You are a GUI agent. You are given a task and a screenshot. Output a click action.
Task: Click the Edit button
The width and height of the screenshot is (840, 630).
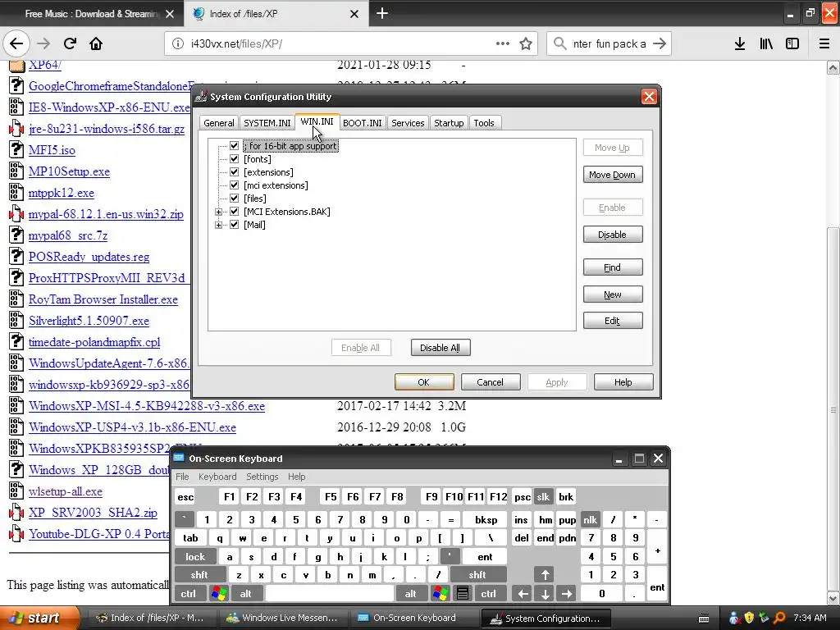tap(612, 321)
